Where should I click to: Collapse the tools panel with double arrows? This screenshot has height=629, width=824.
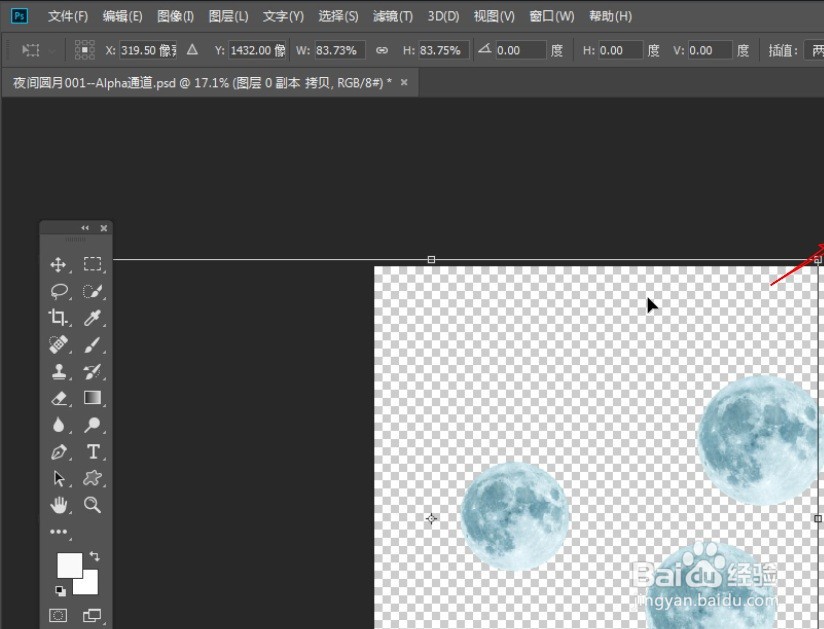85,228
